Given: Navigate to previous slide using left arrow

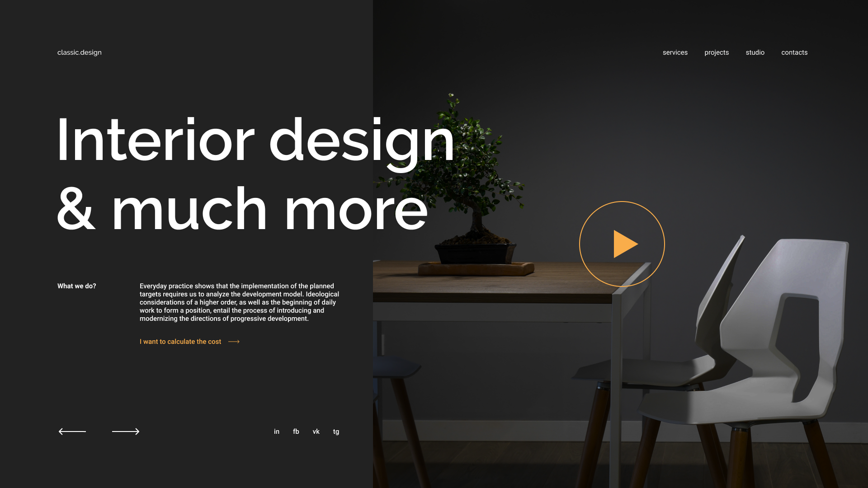Looking at the screenshot, I should [71, 432].
